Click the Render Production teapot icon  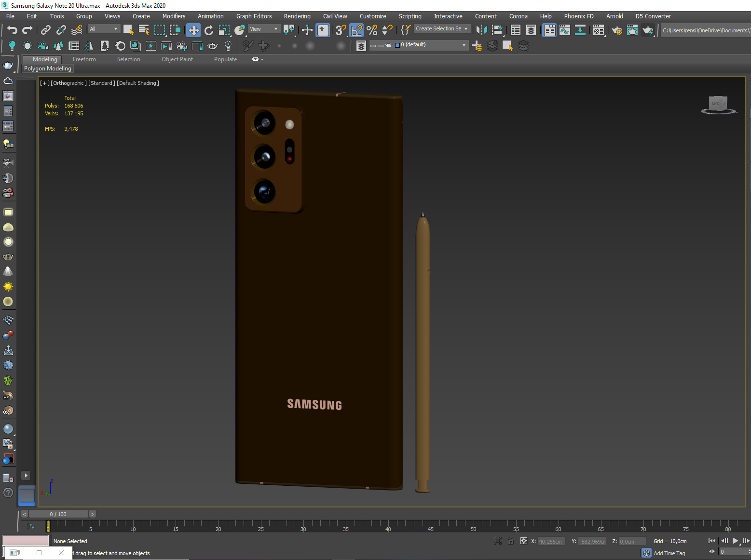[648, 30]
